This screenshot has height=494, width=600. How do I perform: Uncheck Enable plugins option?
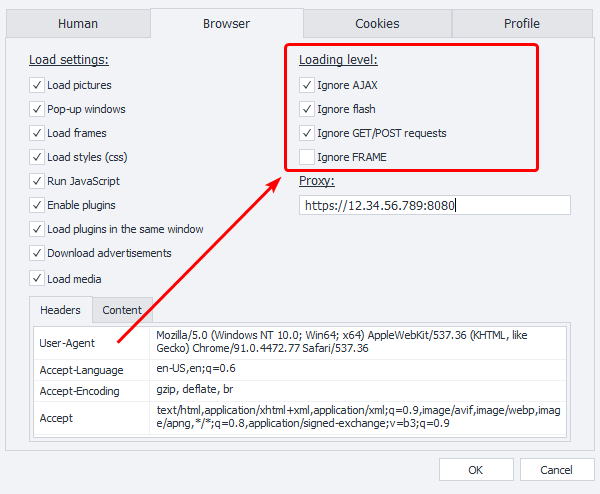37,205
